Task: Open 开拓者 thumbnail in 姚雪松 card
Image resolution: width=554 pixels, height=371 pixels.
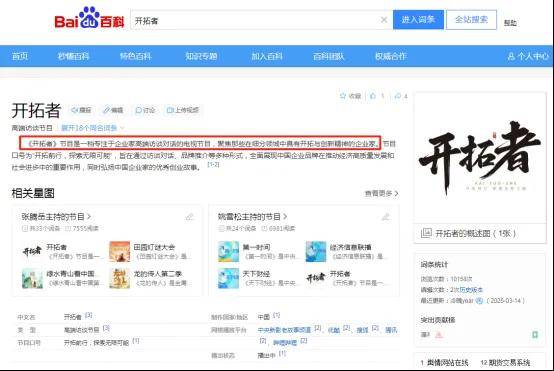Action: (316, 278)
